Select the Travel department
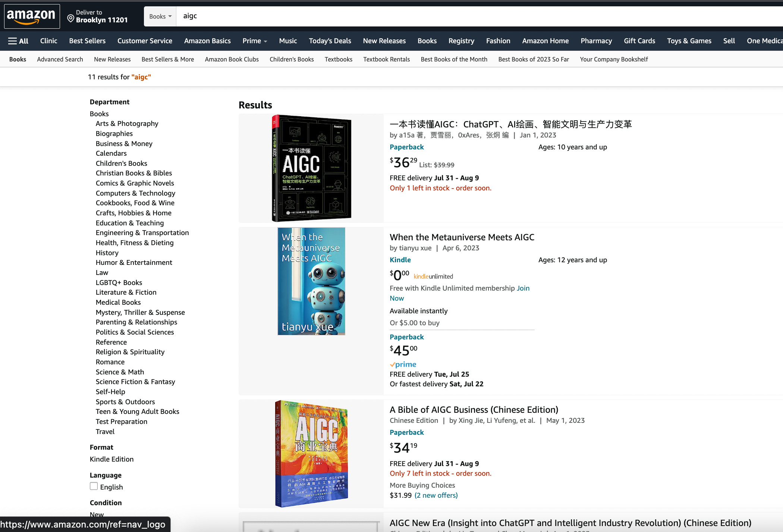This screenshot has width=783, height=532. pos(105,431)
